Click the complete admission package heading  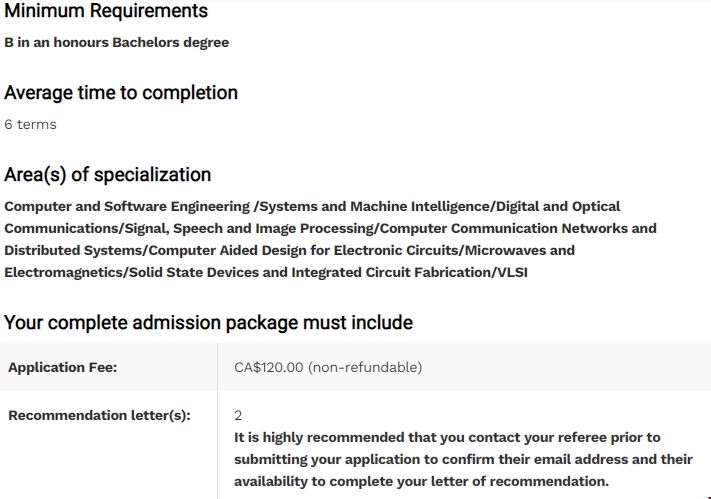coord(208,323)
